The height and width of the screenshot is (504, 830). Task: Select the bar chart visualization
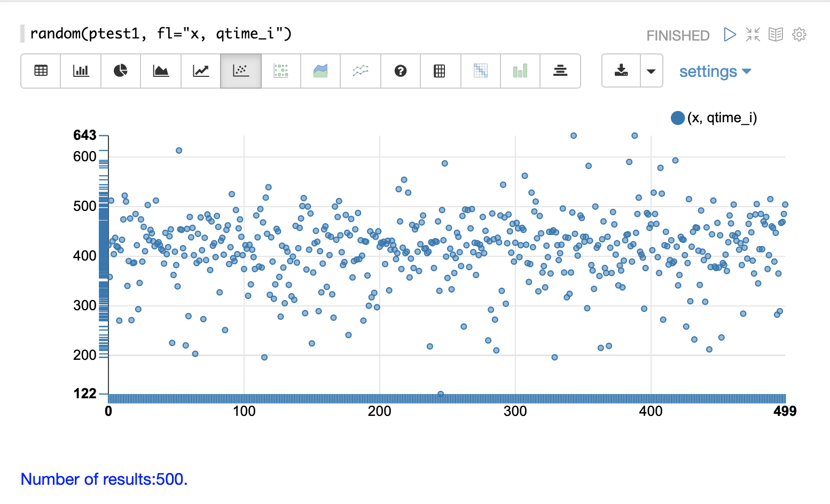point(81,70)
